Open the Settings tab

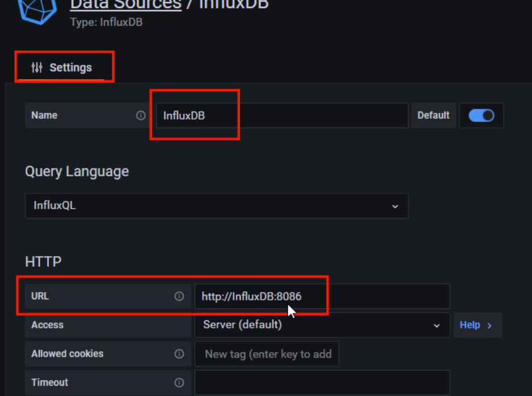tap(62, 68)
